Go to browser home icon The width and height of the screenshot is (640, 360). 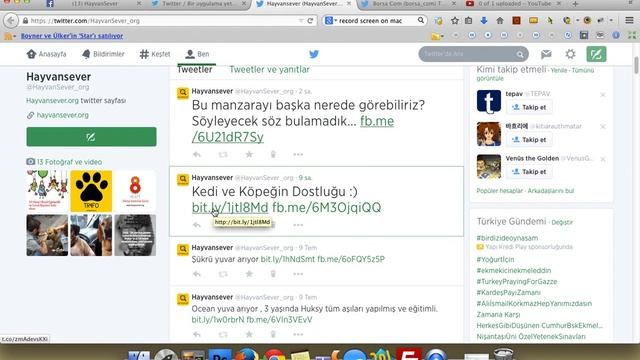[500, 20]
